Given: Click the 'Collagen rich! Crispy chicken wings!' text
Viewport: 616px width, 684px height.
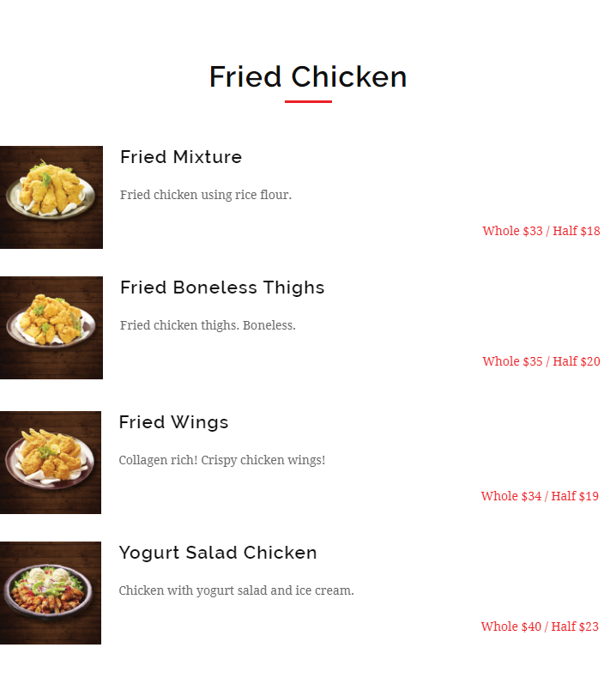Looking at the screenshot, I should pyautogui.click(x=222, y=460).
